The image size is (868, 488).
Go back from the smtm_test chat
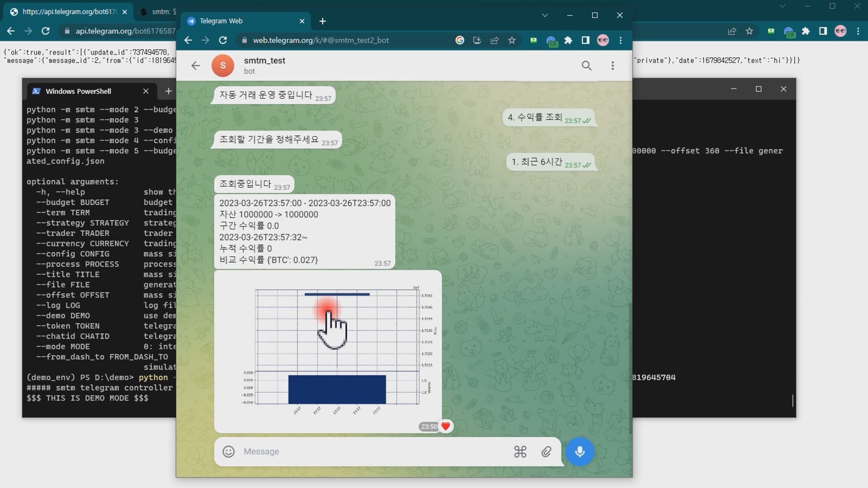[195, 66]
